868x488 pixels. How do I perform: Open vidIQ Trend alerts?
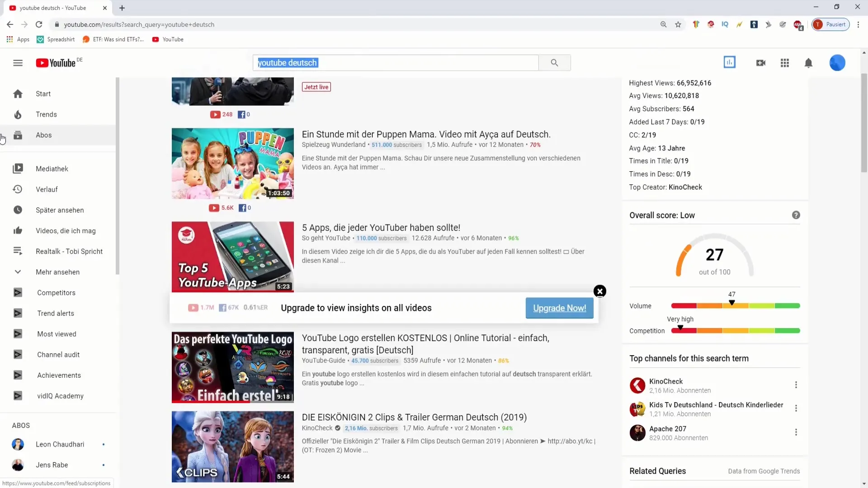click(x=58, y=313)
